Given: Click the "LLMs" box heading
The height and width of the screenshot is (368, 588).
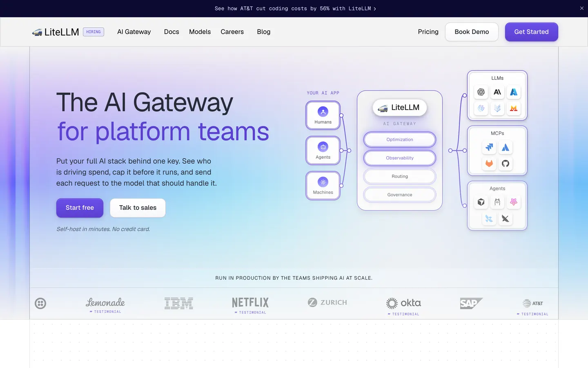Looking at the screenshot, I should [497, 78].
